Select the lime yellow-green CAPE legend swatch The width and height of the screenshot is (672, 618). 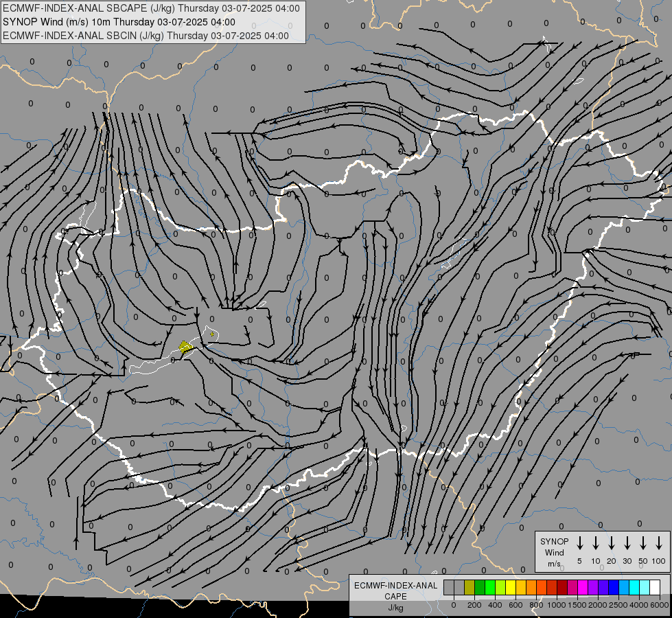pyautogui.click(x=500, y=587)
